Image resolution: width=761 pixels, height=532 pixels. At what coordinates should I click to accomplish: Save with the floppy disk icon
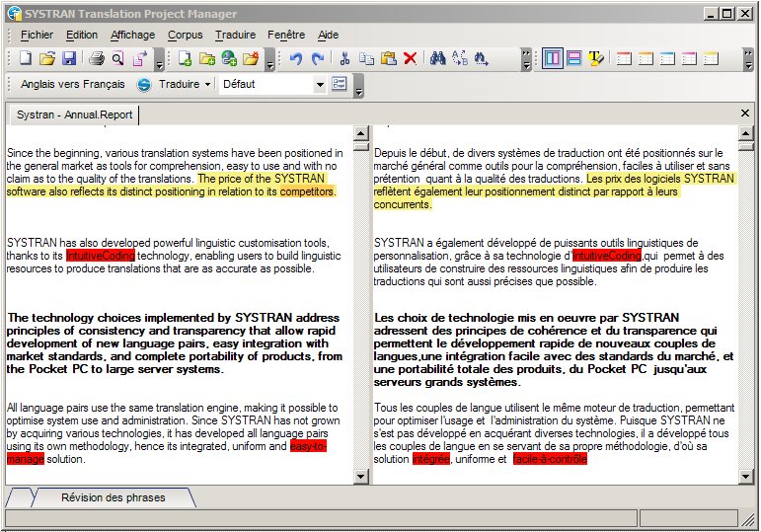[x=69, y=58]
